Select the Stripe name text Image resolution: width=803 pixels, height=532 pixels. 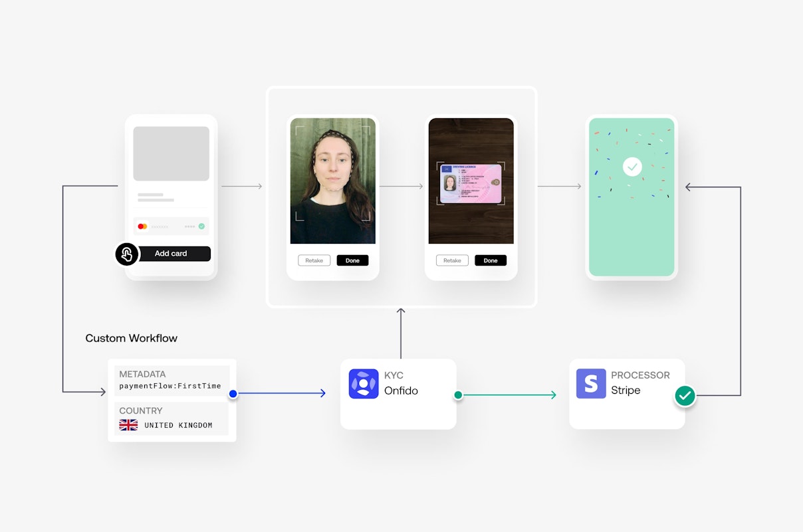pos(626,390)
